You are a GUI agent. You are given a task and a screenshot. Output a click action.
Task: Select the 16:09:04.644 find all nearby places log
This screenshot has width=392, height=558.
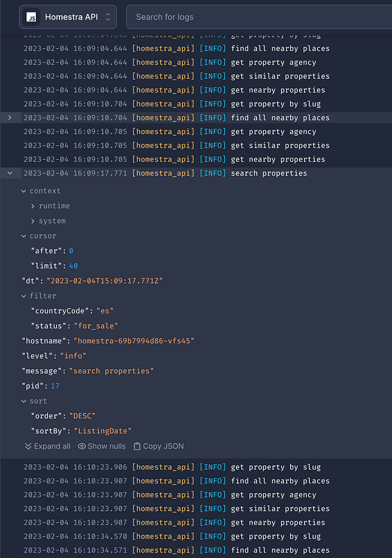[196, 48]
